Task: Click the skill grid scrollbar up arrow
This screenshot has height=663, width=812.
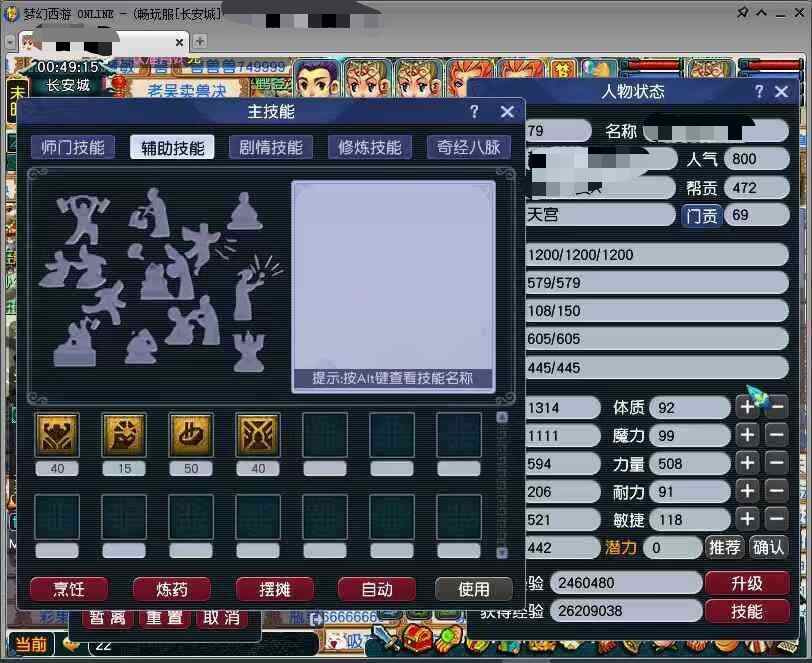Action: click(x=502, y=417)
